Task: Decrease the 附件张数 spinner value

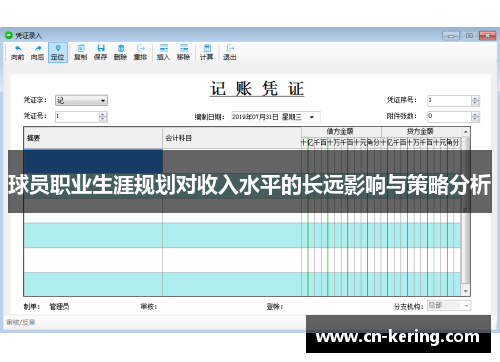Action: pos(475,119)
